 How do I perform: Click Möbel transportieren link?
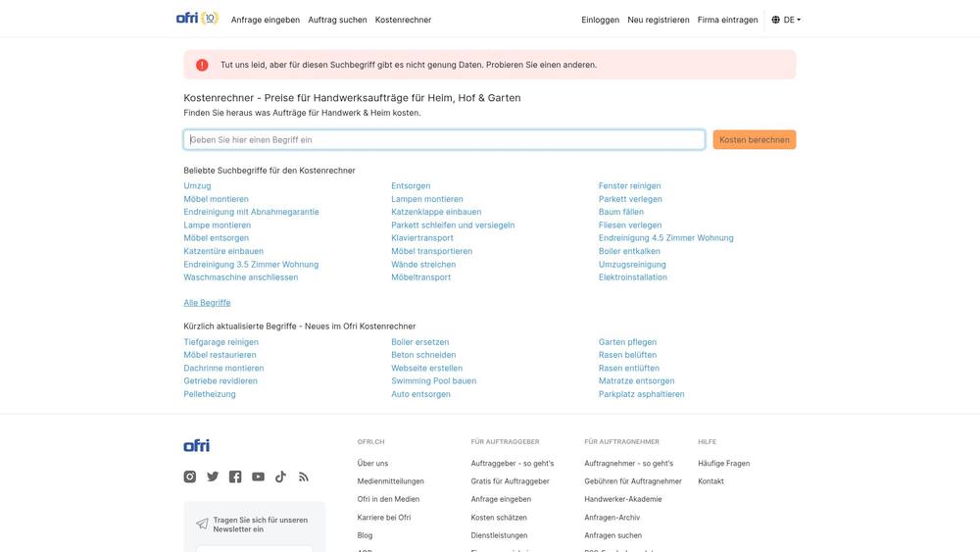point(432,251)
